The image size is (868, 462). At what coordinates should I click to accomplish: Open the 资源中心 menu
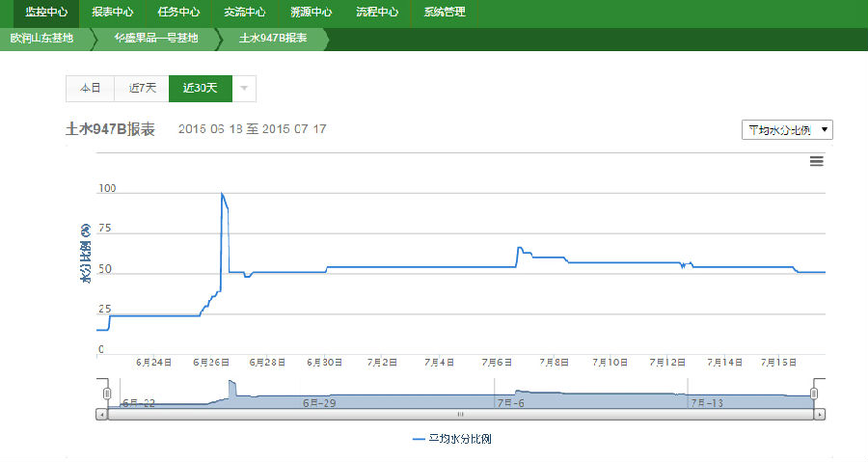coord(311,13)
